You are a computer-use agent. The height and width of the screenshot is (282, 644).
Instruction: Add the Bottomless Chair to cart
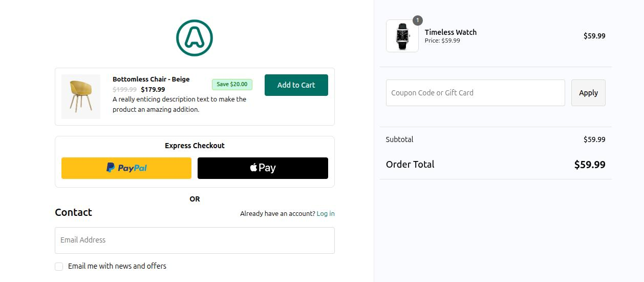tap(296, 85)
